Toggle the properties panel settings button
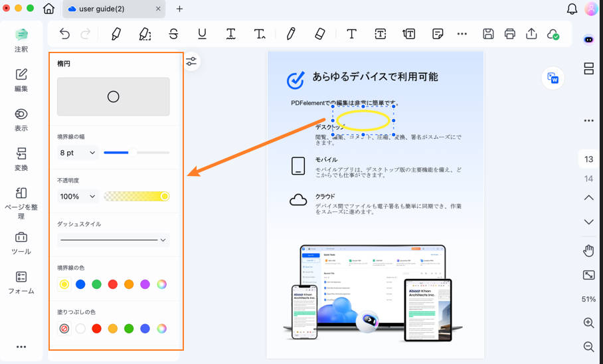Screen dimensions: 603x364 click(191, 62)
